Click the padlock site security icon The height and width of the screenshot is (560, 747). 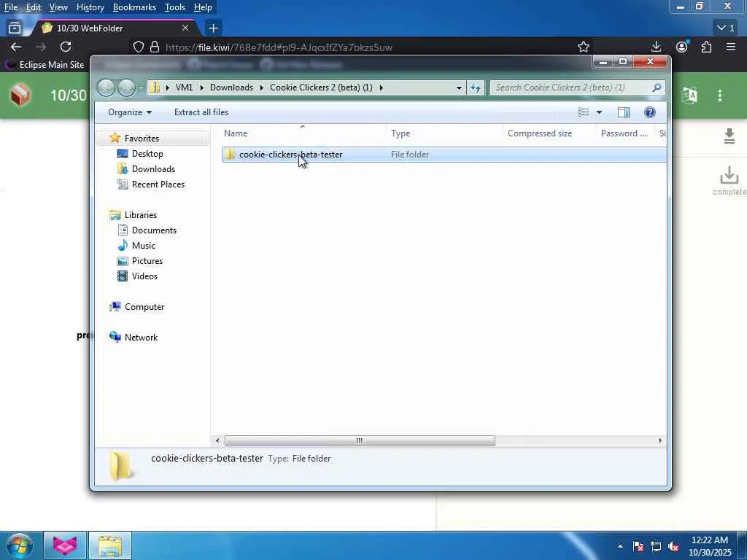tap(155, 47)
